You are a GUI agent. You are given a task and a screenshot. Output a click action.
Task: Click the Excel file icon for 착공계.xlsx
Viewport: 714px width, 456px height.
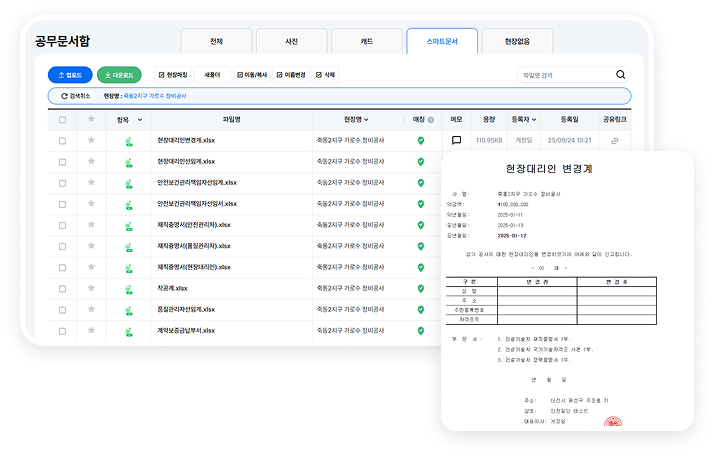[x=129, y=288]
